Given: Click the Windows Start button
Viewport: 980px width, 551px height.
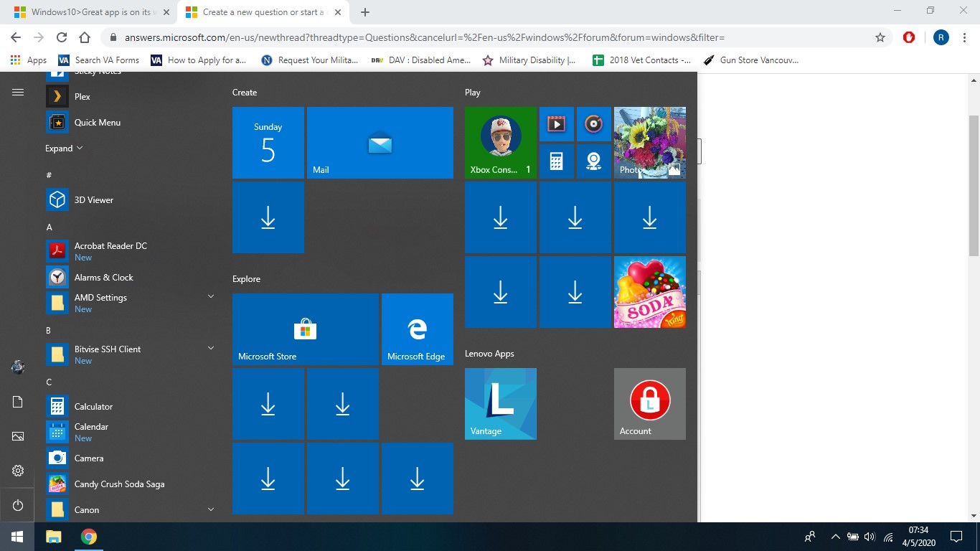Looking at the screenshot, I should (x=17, y=537).
